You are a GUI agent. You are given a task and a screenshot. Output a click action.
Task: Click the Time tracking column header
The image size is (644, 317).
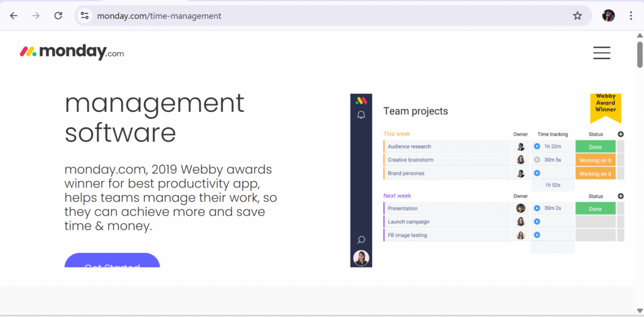(x=553, y=134)
